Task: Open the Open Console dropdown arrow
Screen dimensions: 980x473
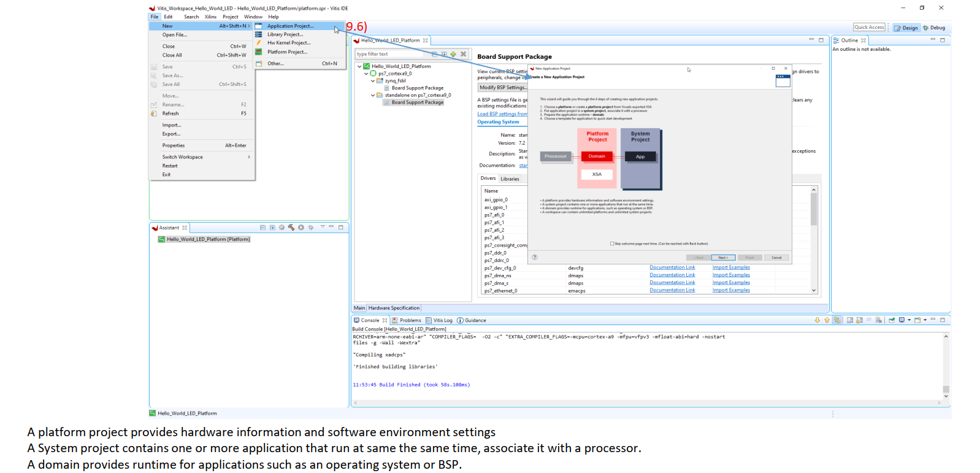Action: [x=925, y=320]
